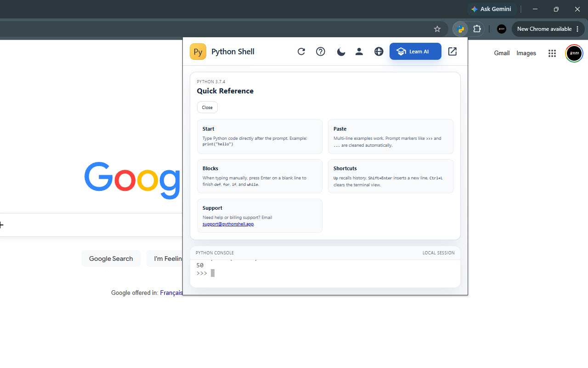The image size is (588, 368).
Task: Click the PYTHON 3.7.4 version label
Action: (211, 82)
